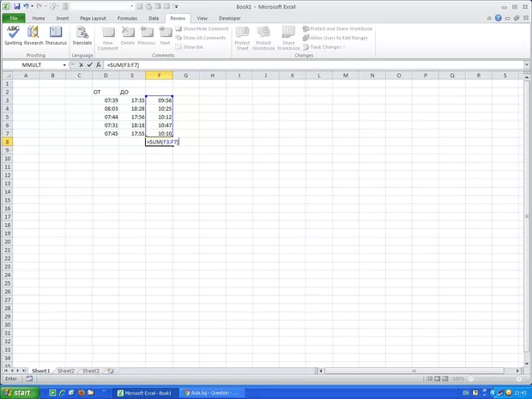Open the Thesaurus tool
The height and width of the screenshot is (399, 532).
coord(56,34)
